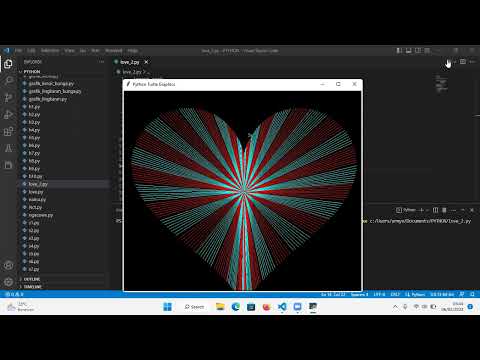
Task: Open the Run menu
Action: click(x=95, y=51)
